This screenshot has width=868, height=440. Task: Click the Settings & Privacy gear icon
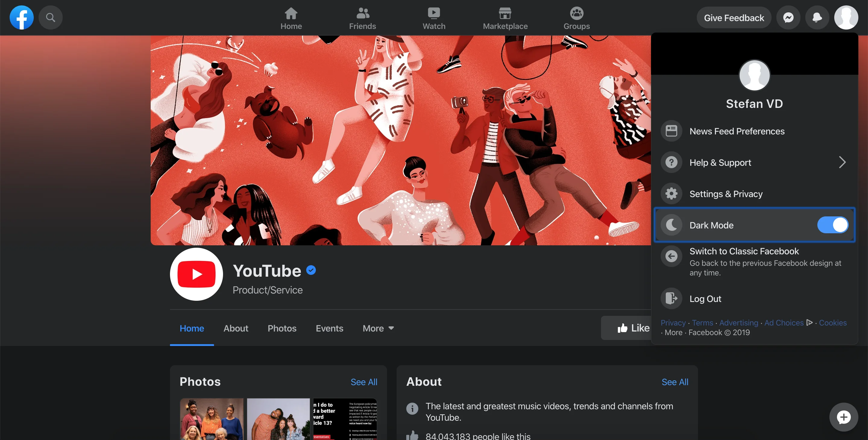[x=671, y=193]
